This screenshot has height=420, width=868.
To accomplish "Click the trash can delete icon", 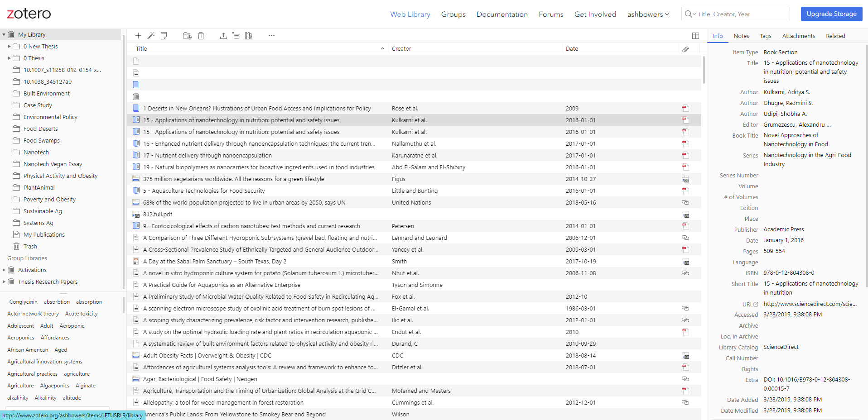I will (201, 35).
